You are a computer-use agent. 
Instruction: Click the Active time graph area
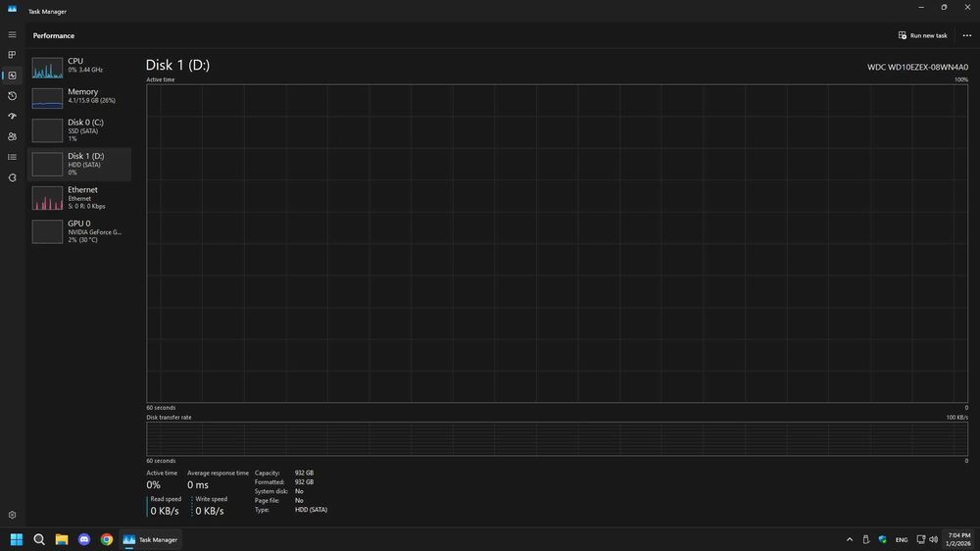[557, 243]
